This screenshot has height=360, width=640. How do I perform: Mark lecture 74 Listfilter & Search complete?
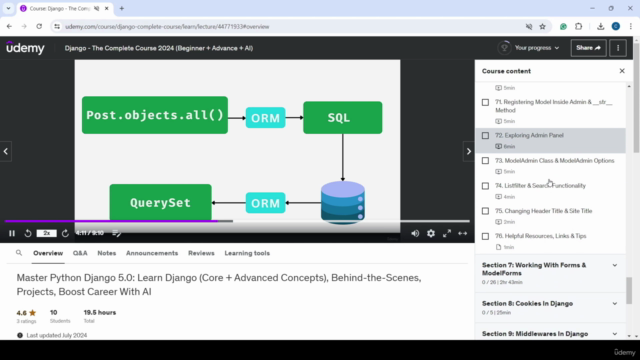(x=485, y=186)
